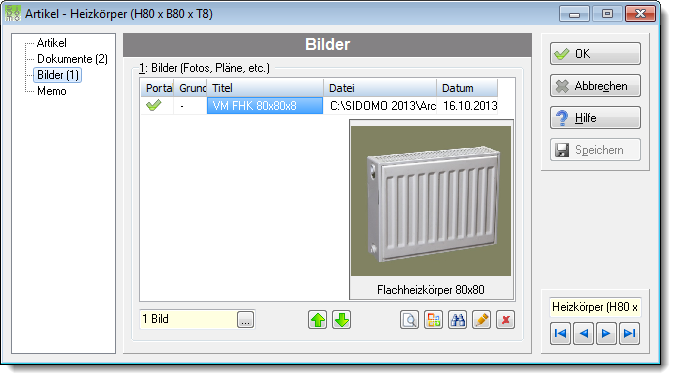Click the pencil edit icon
The height and width of the screenshot is (380, 676).
481,320
